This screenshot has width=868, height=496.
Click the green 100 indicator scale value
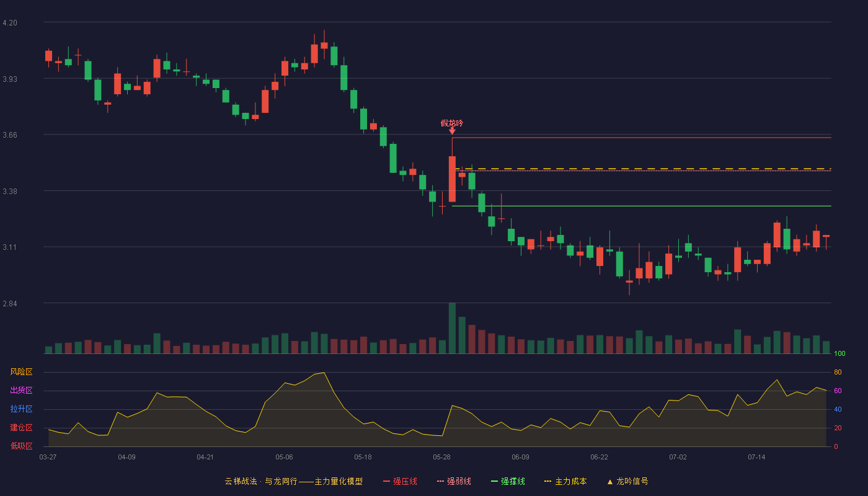[840, 354]
